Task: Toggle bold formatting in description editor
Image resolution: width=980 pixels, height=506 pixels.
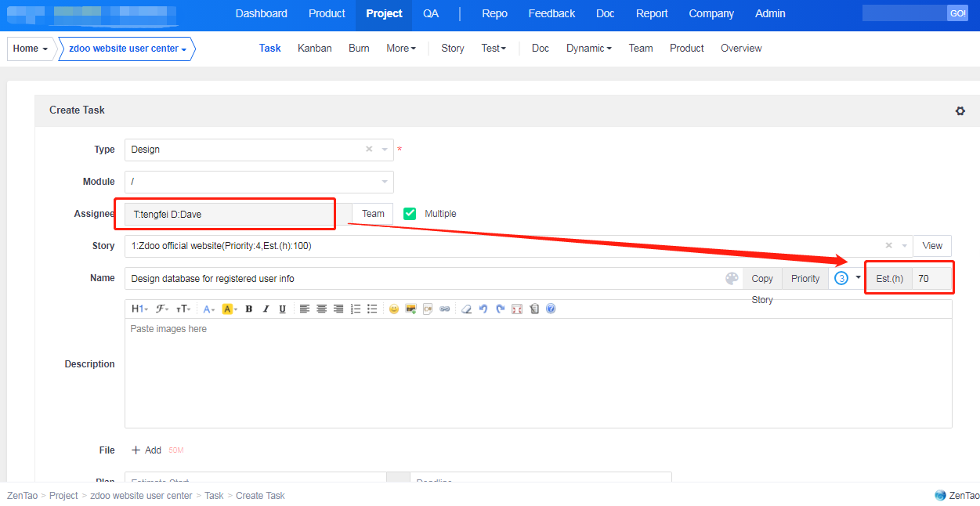Action: click(x=248, y=309)
